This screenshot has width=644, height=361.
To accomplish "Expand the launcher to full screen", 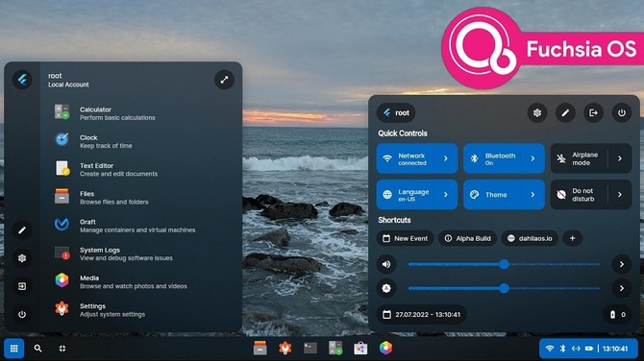I will point(224,80).
